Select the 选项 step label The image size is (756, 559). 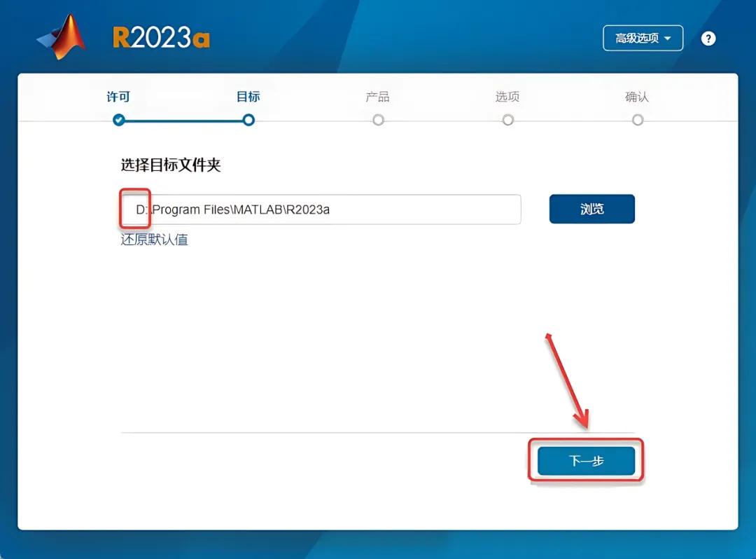point(507,97)
